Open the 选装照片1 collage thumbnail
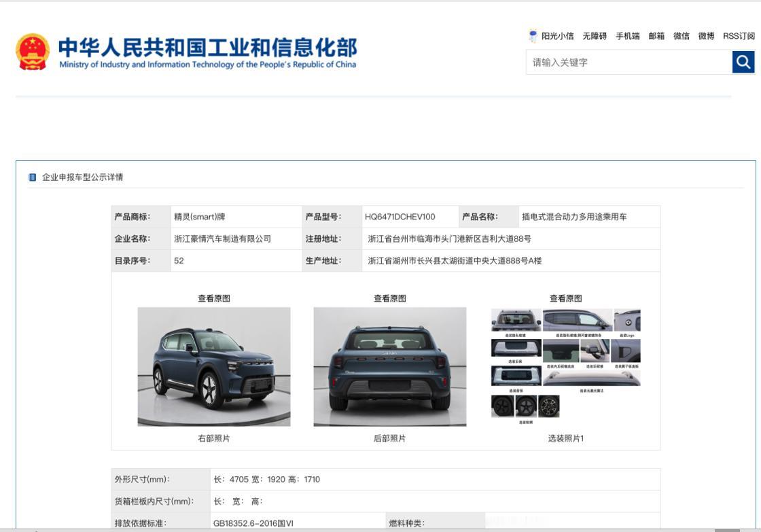761x532 pixels. point(566,366)
